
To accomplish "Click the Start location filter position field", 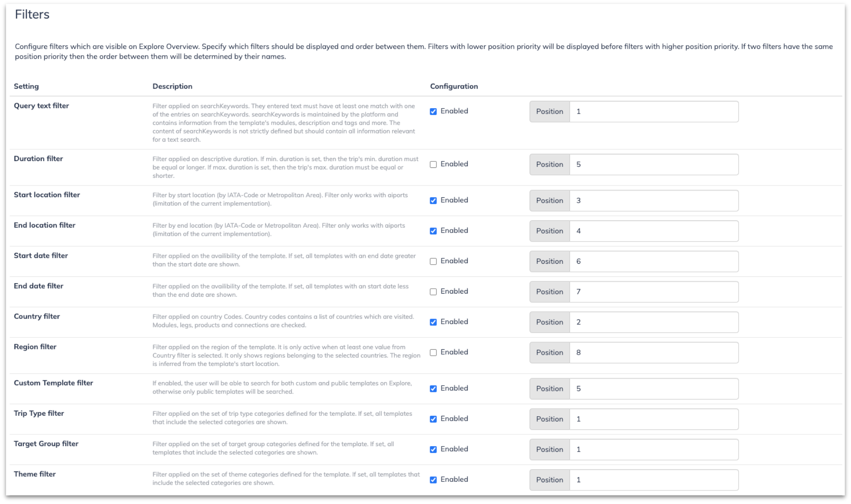I will click(x=654, y=200).
